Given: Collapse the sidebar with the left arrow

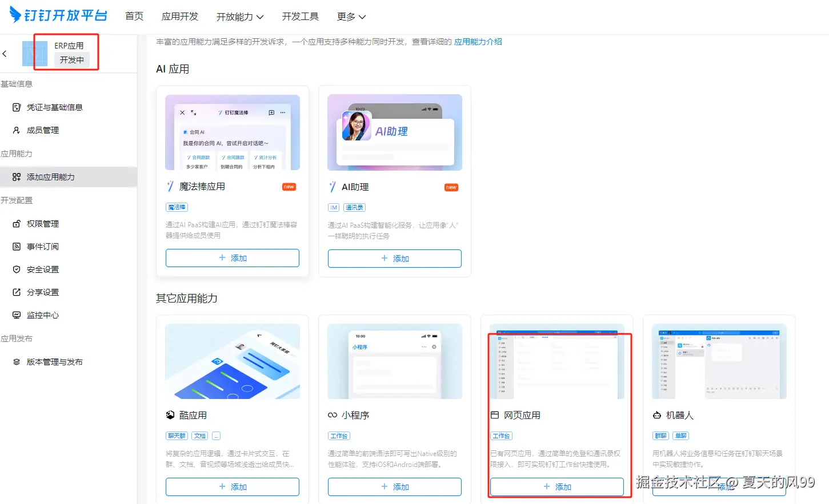Looking at the screenshot, I should [x=6, y=54].
